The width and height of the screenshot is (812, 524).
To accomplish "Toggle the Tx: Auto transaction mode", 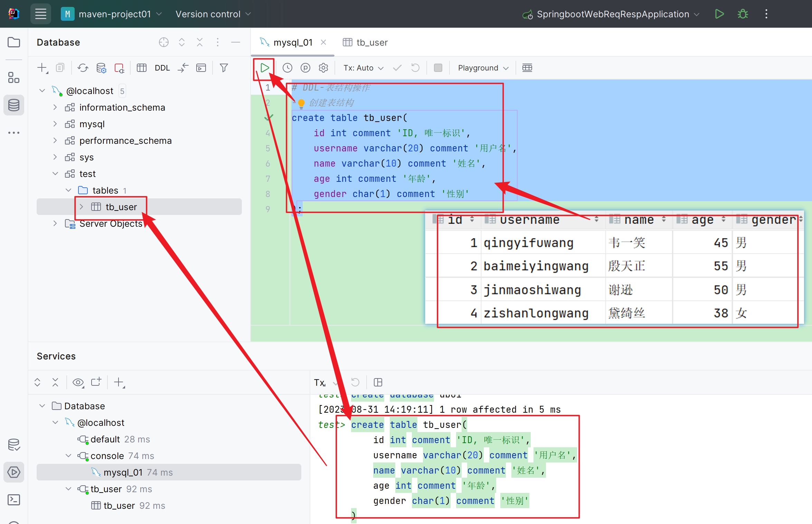I will coord(363,67).
